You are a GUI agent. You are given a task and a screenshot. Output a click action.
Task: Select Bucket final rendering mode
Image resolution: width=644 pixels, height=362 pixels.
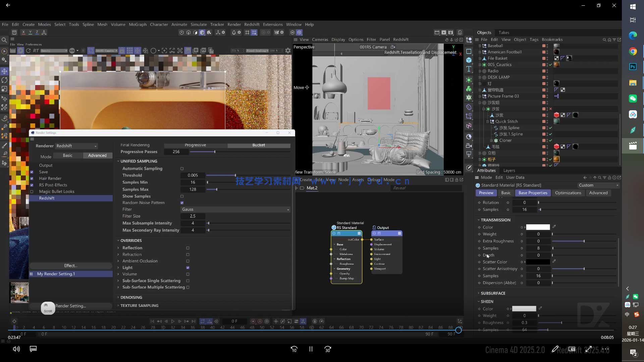coord(259,145)
